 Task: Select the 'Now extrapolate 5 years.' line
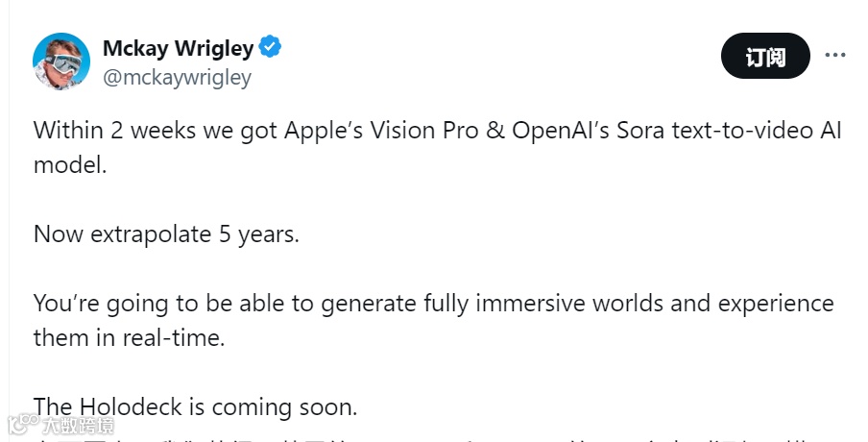[166, 233]
